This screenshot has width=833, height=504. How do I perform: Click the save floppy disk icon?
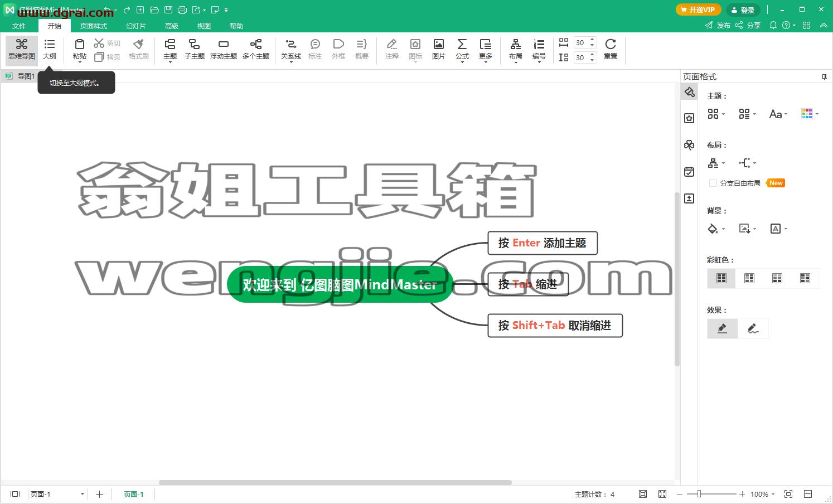[x=168, y=10]
